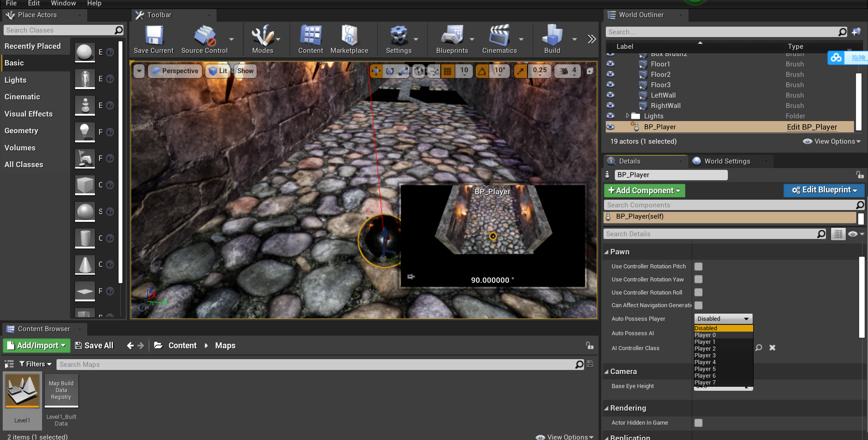Check Actor Hidden In Game
The height and width of the screenshot is (440, 868).
pos(698,423)
